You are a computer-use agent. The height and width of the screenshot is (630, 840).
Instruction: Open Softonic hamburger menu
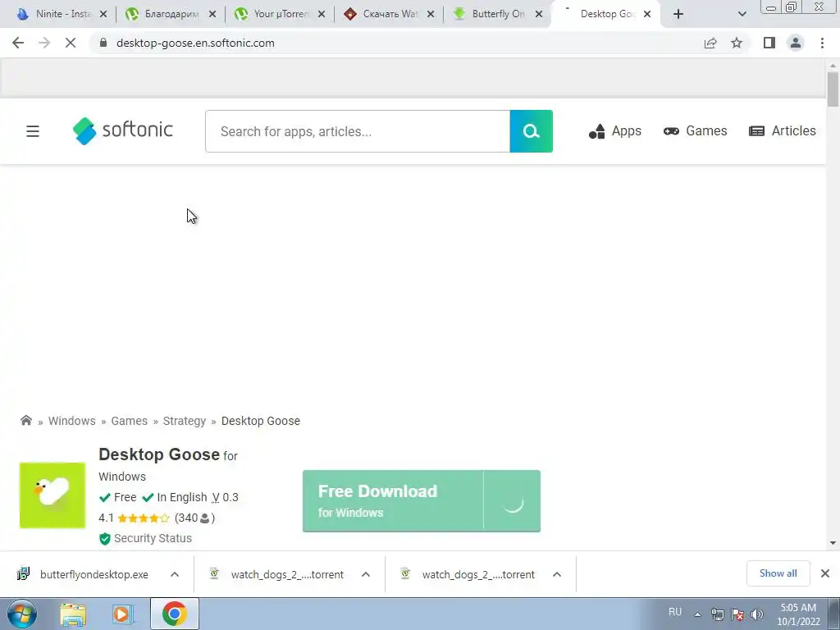[33, 131]
